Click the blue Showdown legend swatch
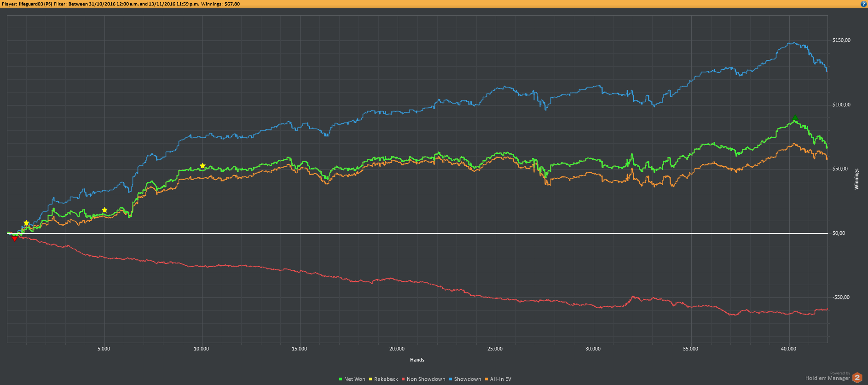 click(451, 379)
